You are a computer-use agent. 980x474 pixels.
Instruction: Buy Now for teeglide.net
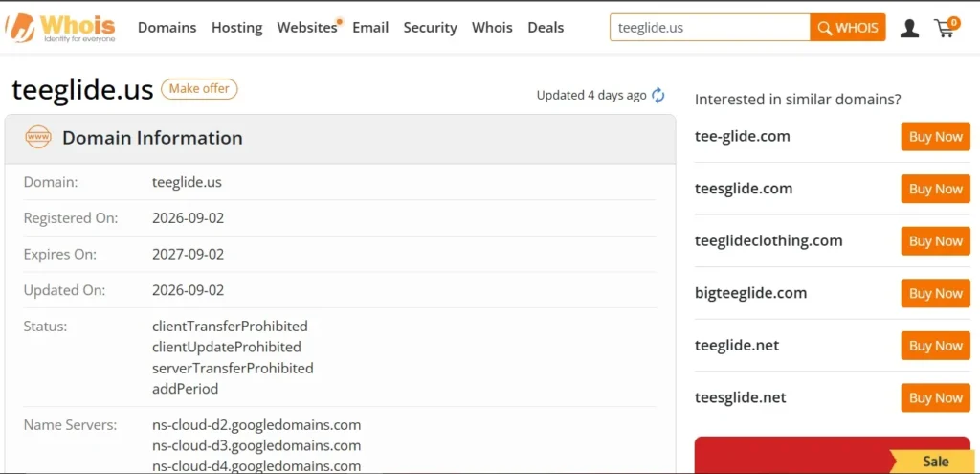click(x=936, y=346)
